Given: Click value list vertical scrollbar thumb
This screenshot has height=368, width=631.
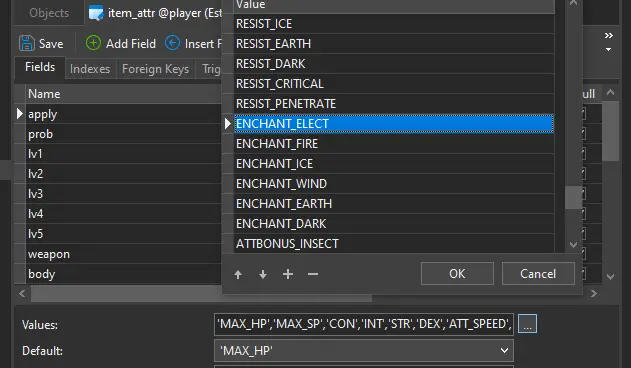Looking at the screenshot, I should click(x=573, y=197).
